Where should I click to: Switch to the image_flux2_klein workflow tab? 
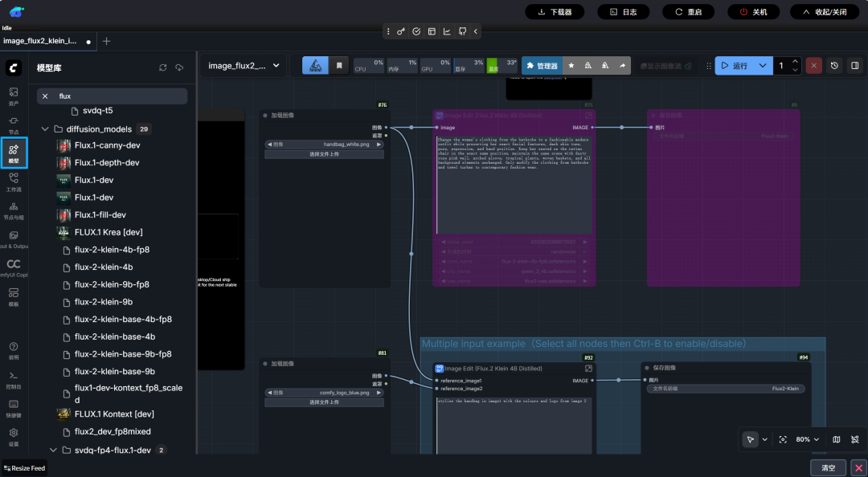pos(40,41)
